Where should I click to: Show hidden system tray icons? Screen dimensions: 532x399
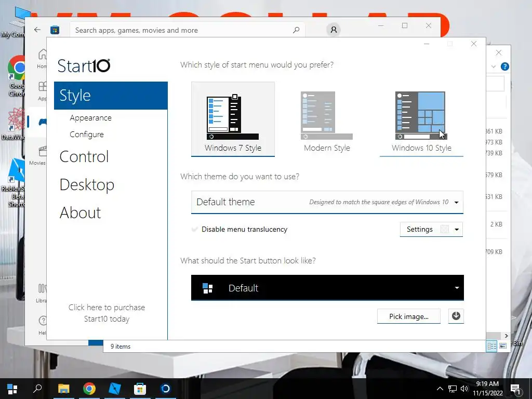pyautogui.click(x=440, y=389)
